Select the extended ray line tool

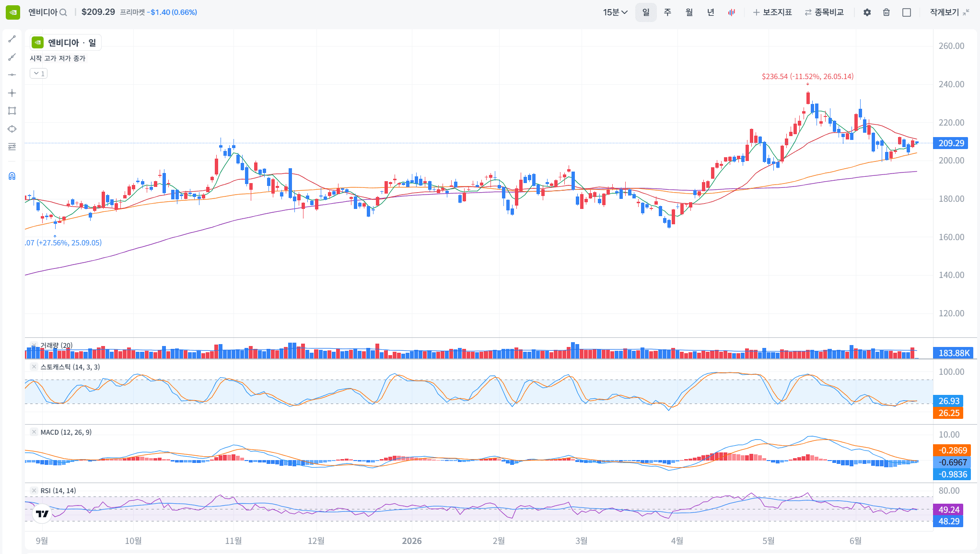click(x=12, y=57)
